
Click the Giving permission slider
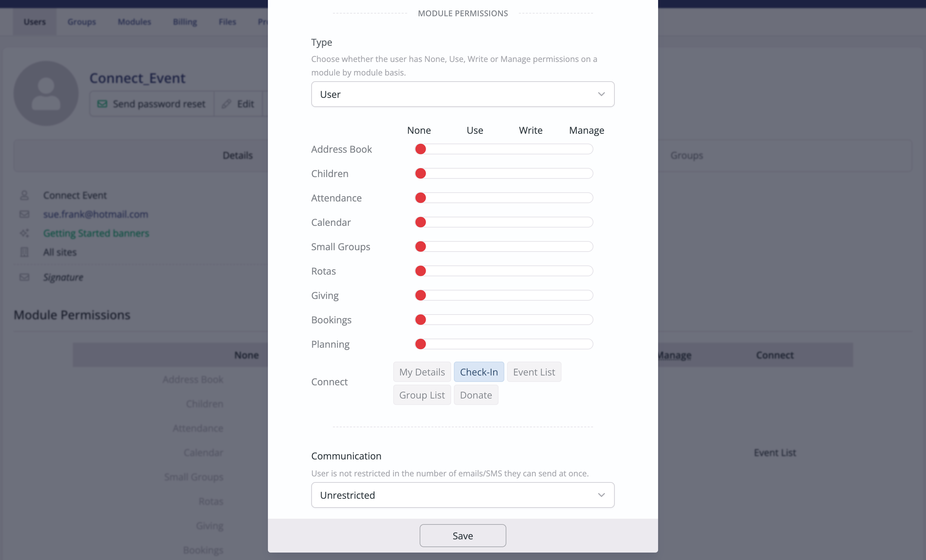[x=504, y=296]
